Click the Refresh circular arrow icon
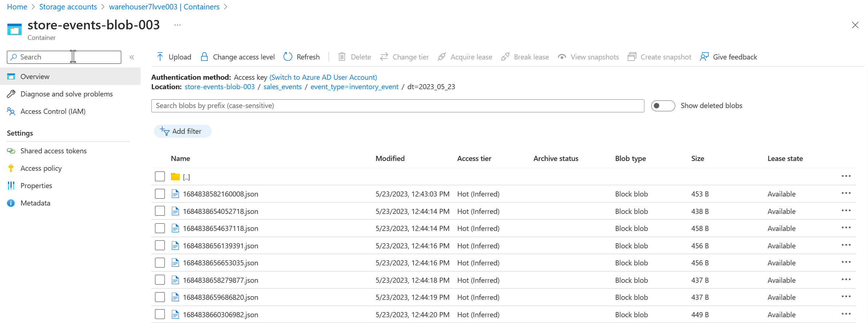This screenshot has width=868, height=323. tap(288, 57)
